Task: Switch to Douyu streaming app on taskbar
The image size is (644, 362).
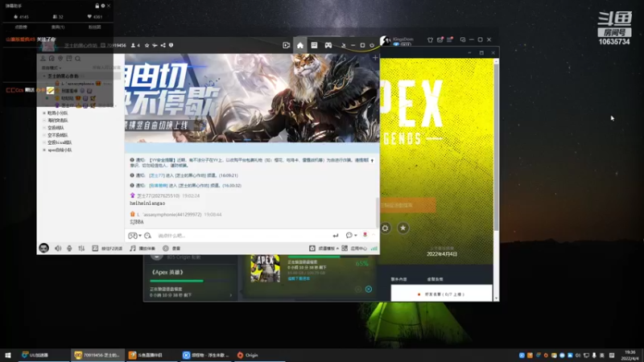Action: click(152, 355)
